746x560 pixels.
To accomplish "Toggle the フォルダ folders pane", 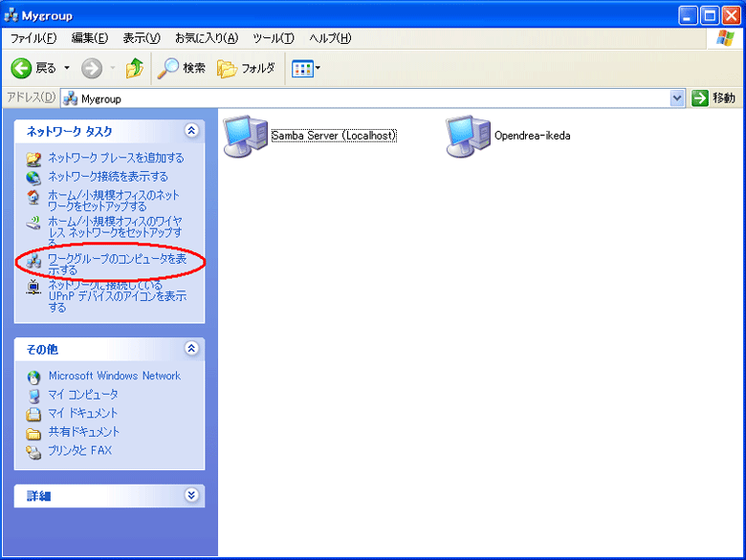I will [x=247, y=69].
